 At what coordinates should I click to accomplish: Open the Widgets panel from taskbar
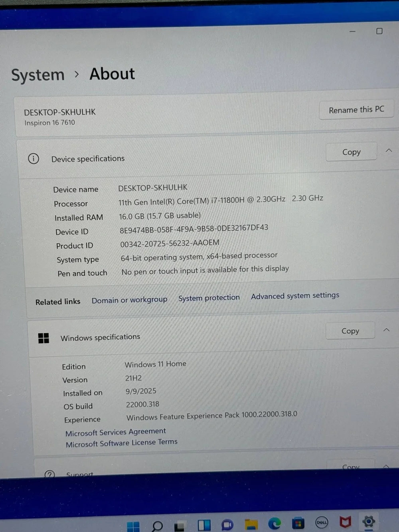[x=204, y=525]
